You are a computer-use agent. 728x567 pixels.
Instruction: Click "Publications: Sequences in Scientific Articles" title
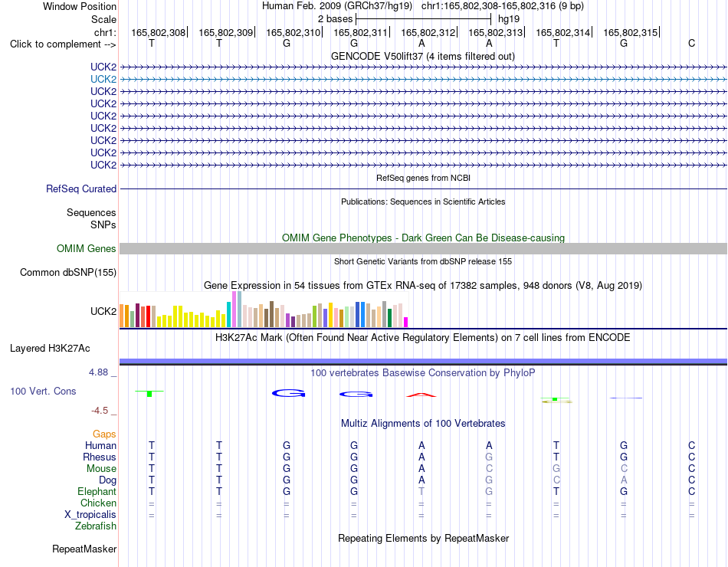(x=423, y=202)
